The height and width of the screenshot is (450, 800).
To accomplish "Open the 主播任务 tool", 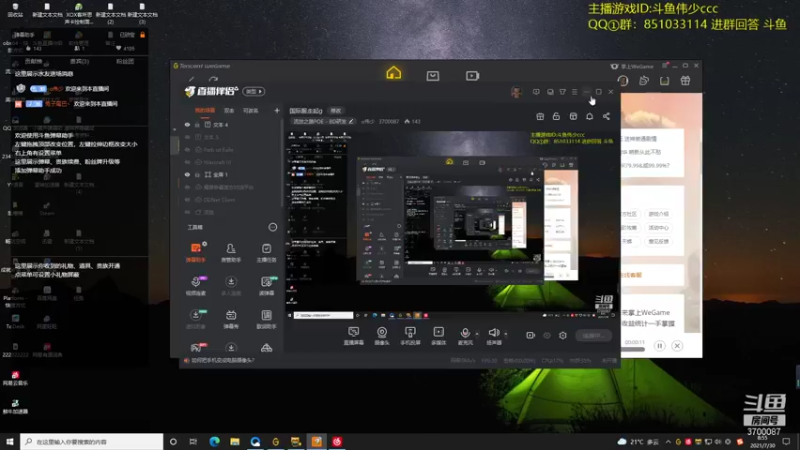I will point(266,252).
